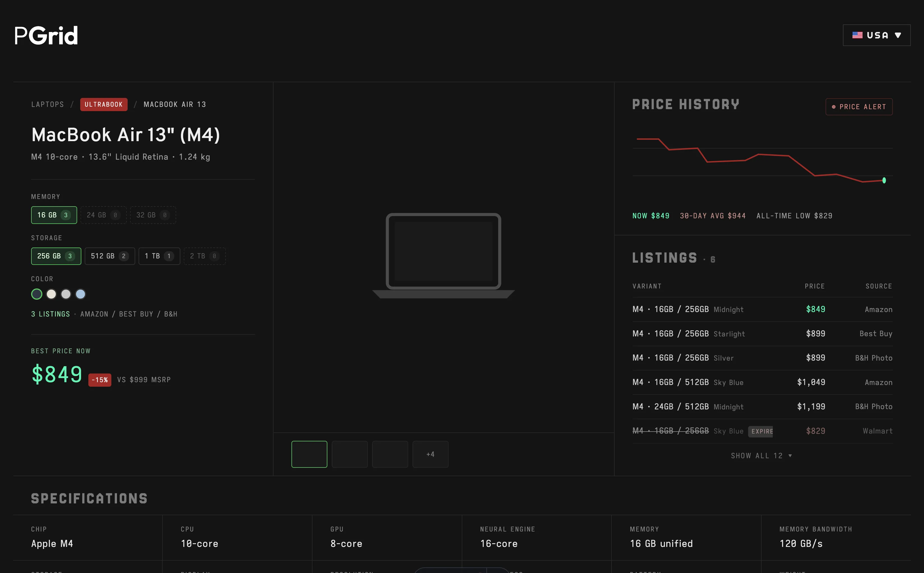Click the USA flag icon
This screenshot has height=573, width=924.
[857, 35]
